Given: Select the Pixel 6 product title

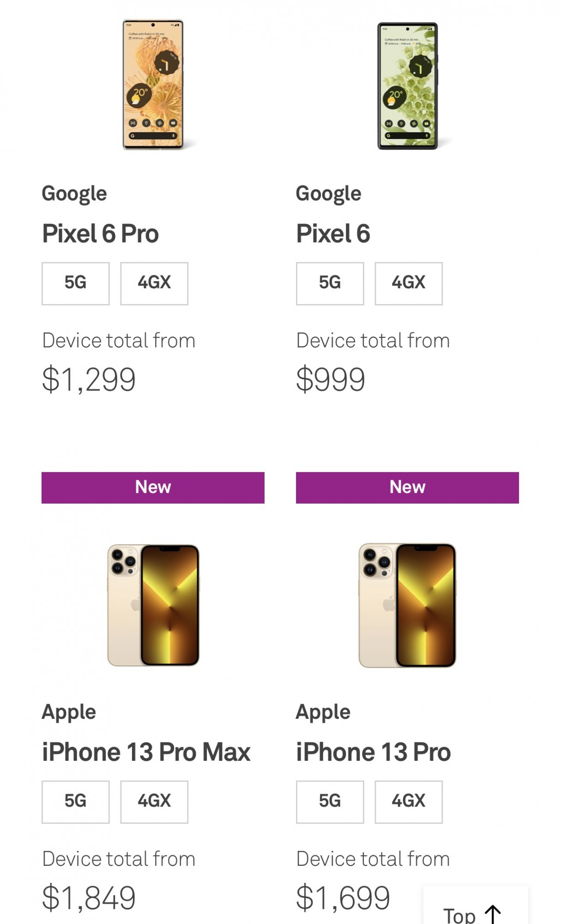Looking at the screenshot, I should (333, 233).
